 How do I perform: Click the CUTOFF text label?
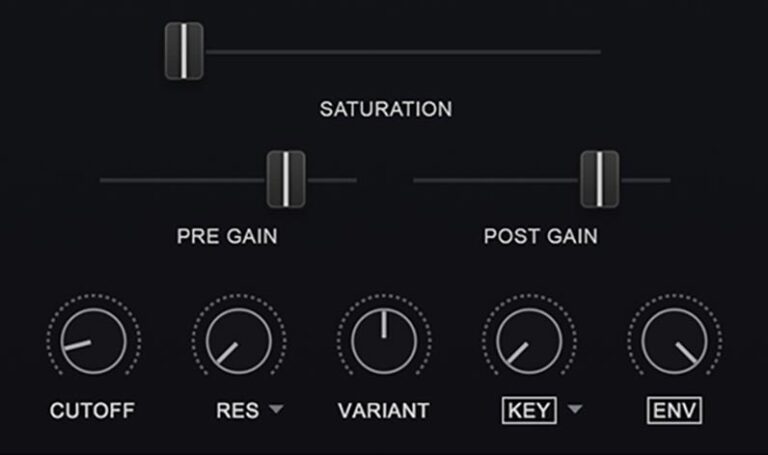[92, 411]
